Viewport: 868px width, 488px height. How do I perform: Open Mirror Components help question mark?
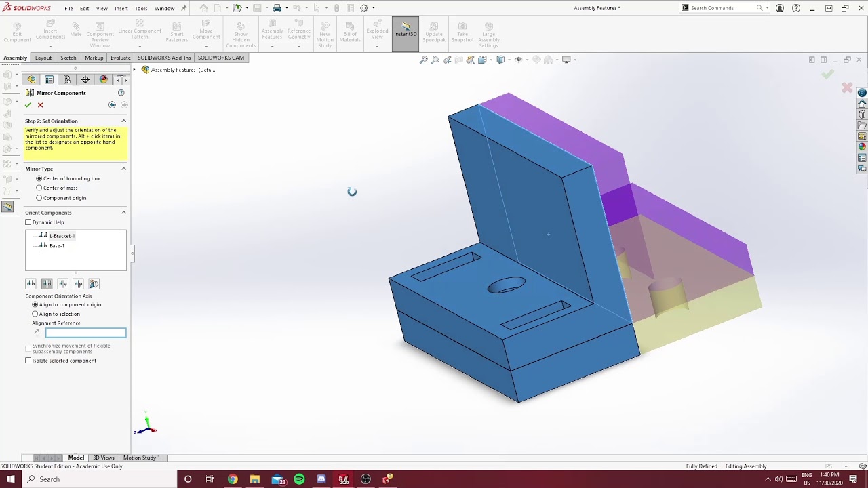121,93
